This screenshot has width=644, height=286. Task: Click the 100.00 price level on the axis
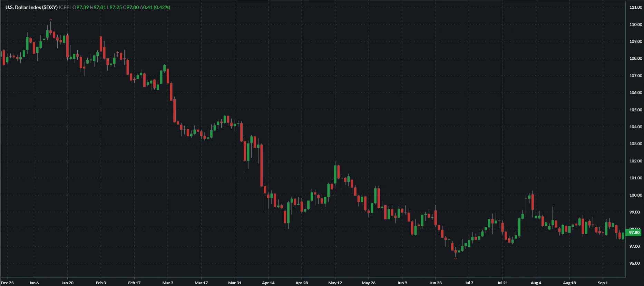(x=635, y=195)
